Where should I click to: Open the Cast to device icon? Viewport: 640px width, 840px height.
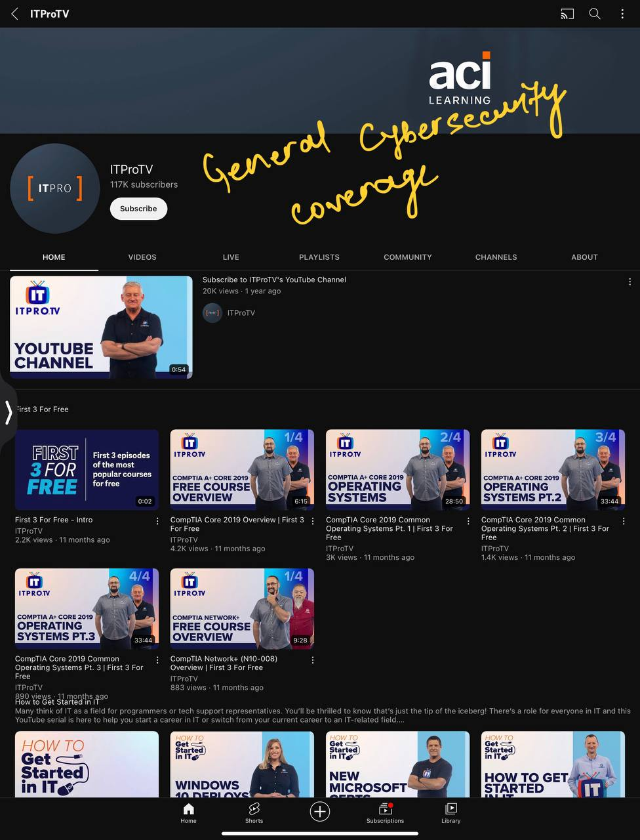[567, 14]
